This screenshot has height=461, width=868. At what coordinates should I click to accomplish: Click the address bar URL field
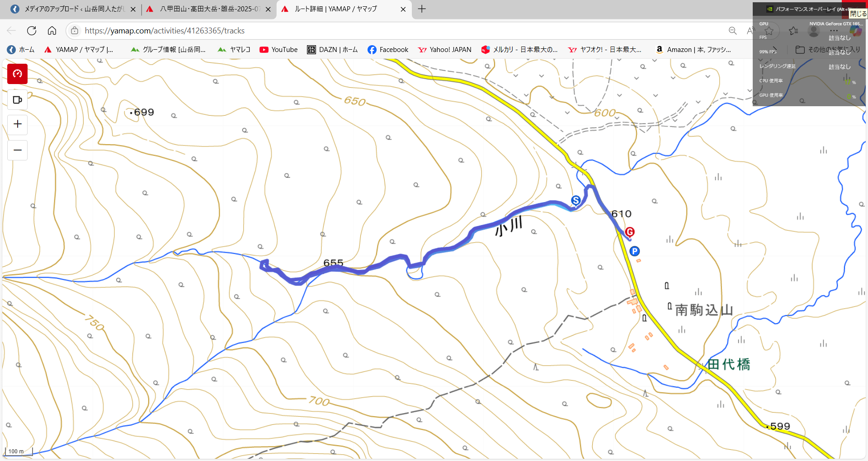pyautogui.click(x=398, y=31)
